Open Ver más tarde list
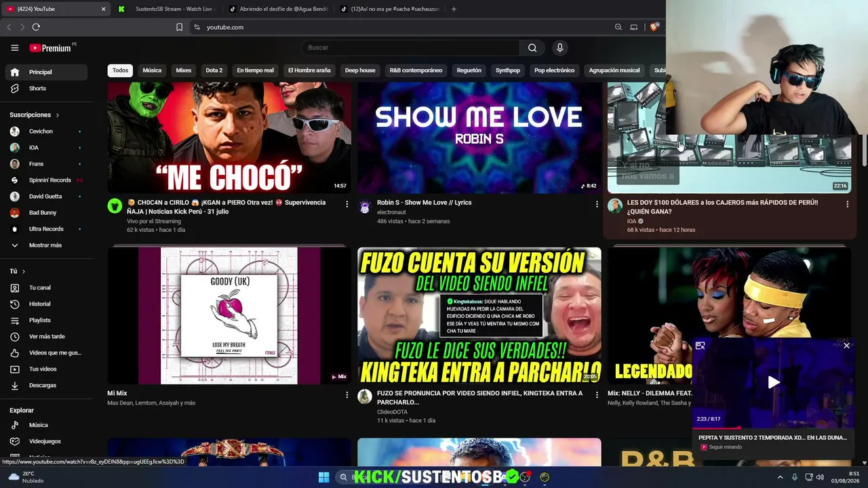This screenshot has height=488, width=868. point(46,337)
